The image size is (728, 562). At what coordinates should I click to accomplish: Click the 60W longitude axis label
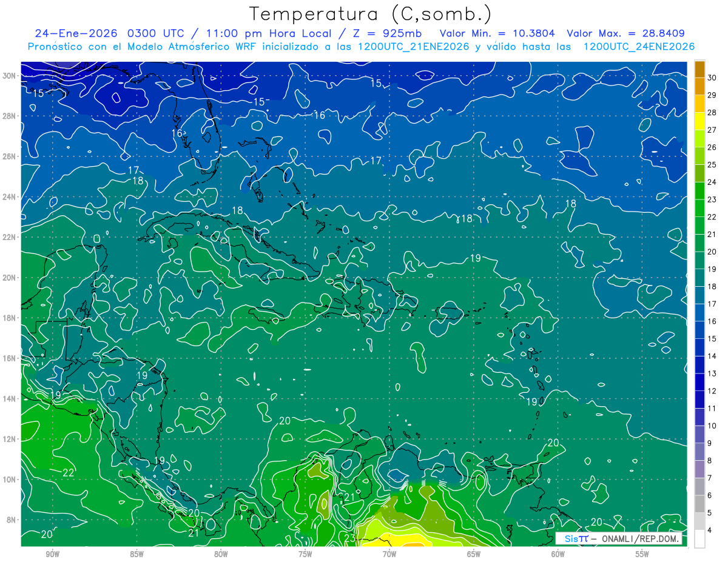(x=558, y=554)
